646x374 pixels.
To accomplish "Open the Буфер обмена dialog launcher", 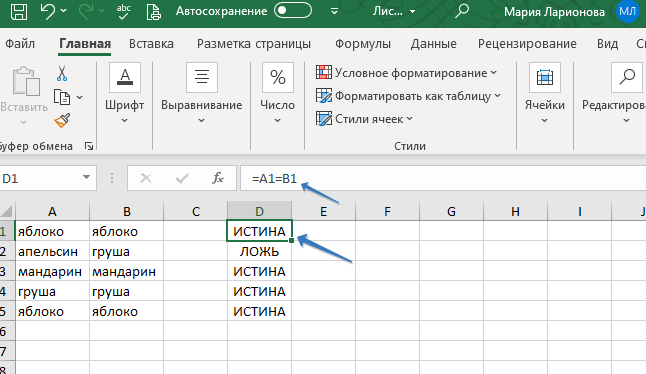I will pyautogui.click(x=89, y=146).
